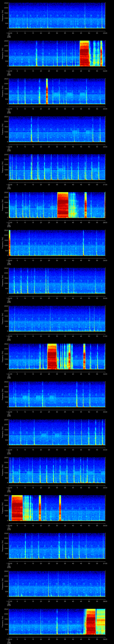Open the spectrogram panel starting at 1:28:00
The image size is (114, 644).
tap(57, 243)
